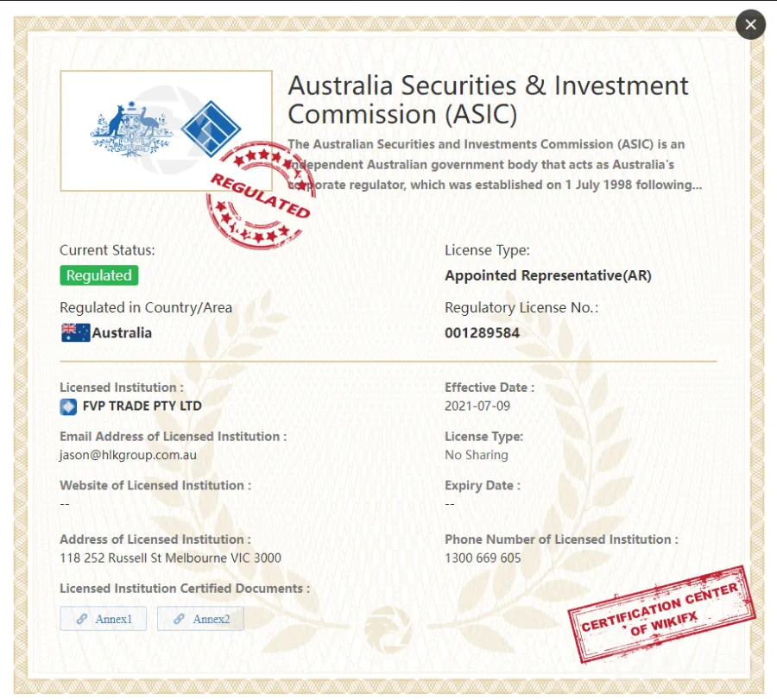
Task: Click the Appointed Representative(AR) license type
Action: tap(548, 275)
